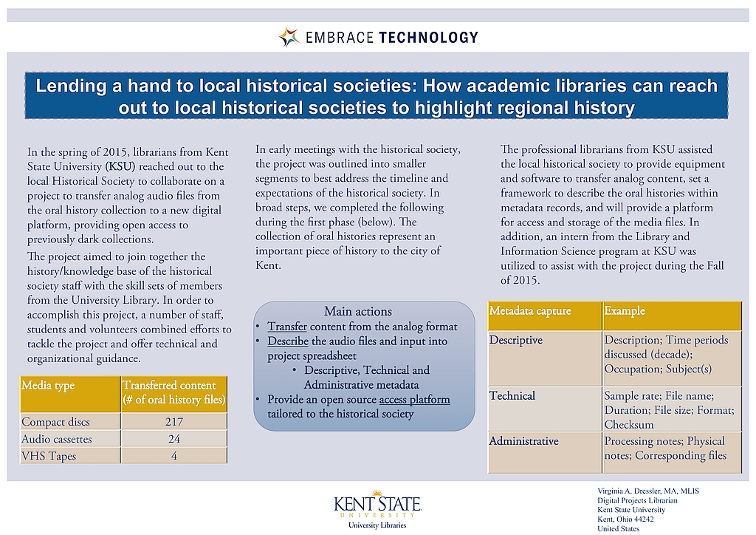Select the Technical metadata row label
Image resolution: width=756 pixels, height=535 pixels.
tap(512, 396)
